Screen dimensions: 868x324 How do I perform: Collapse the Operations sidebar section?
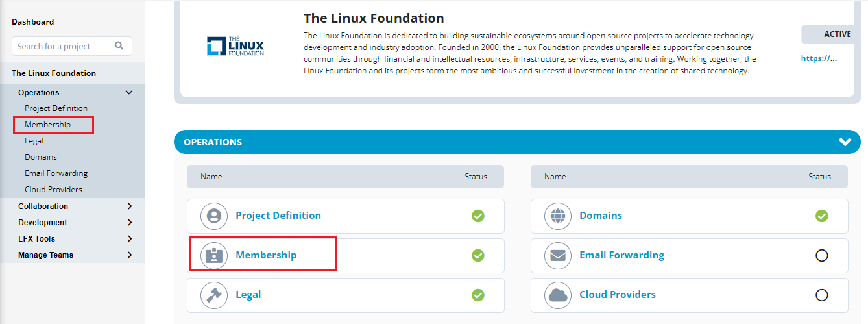(x=129, y=93)
